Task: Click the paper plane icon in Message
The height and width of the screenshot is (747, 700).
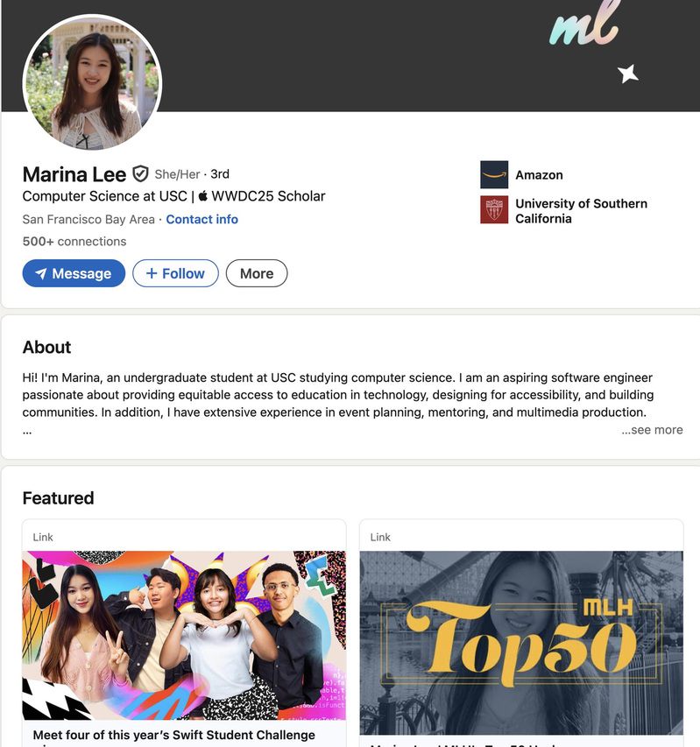Action: [41, 273]
